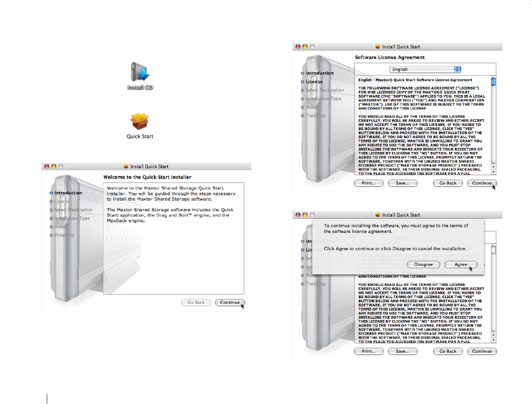Select Finish Up step in Welcome window
The image size is (532, 404).
click(x=62, y=235)
